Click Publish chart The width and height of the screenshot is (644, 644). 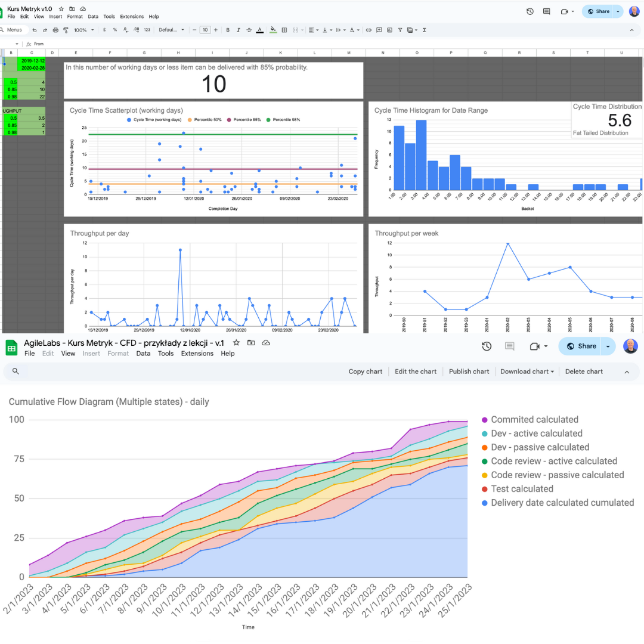tap(469, 371)
